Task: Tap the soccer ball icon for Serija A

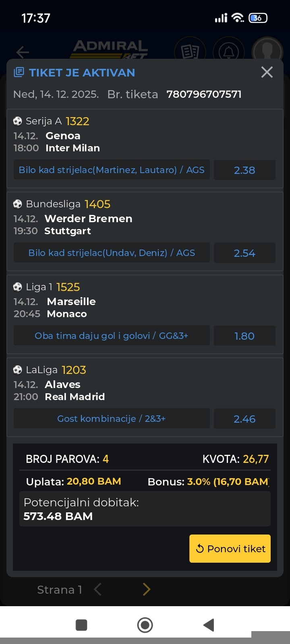Action: pos(17,121)
